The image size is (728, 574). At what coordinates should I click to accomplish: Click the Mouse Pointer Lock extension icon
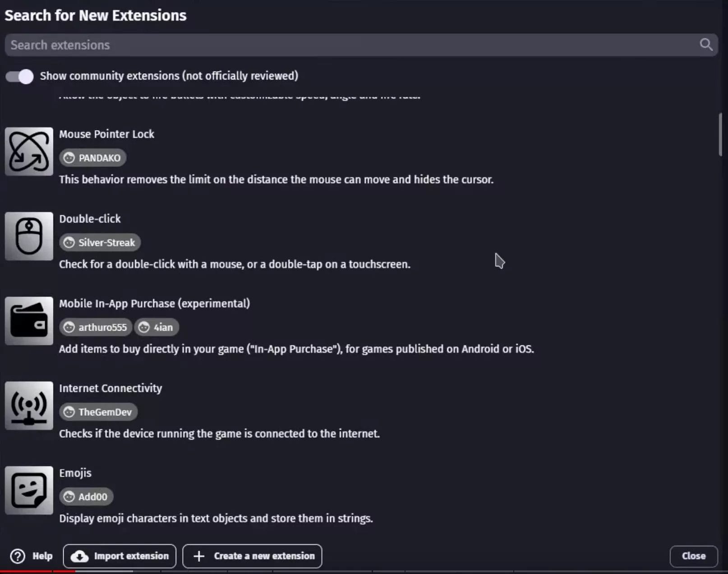click(29, 151)
